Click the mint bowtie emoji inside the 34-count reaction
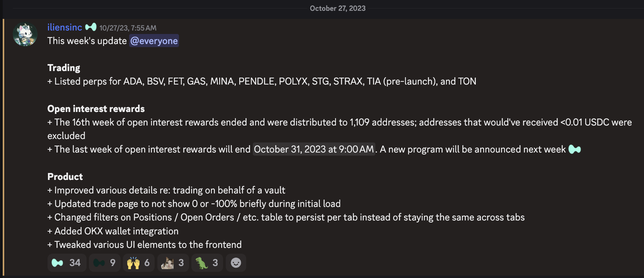644x278 pixels. click(x=58, y=263)
